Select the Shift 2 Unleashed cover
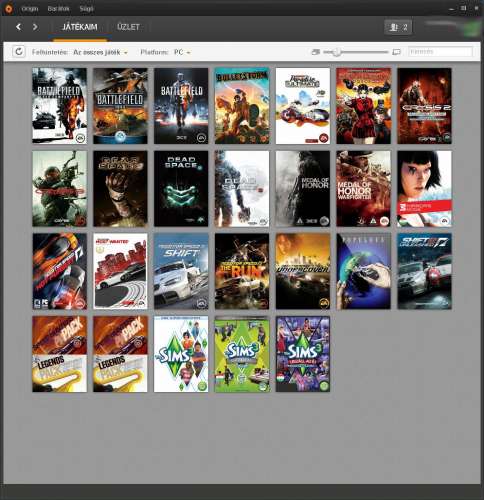The height and width of the screenshot is (500, 484). coord(425,271)
